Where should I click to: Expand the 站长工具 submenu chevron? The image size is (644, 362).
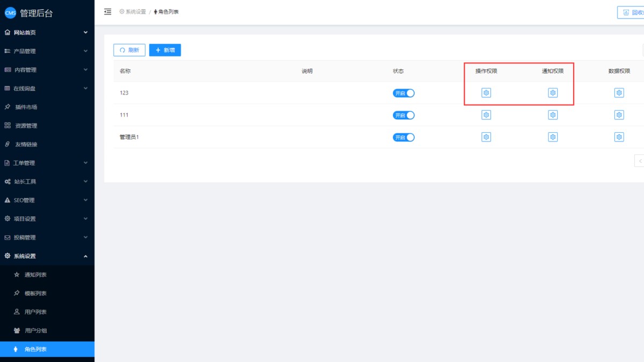[85, 182]
